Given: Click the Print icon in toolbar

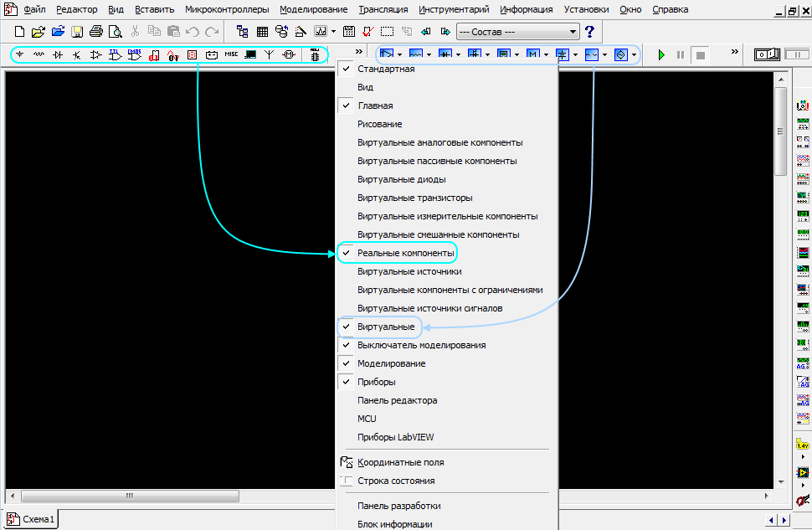Looking at the screenshot, I should (95, 32).
